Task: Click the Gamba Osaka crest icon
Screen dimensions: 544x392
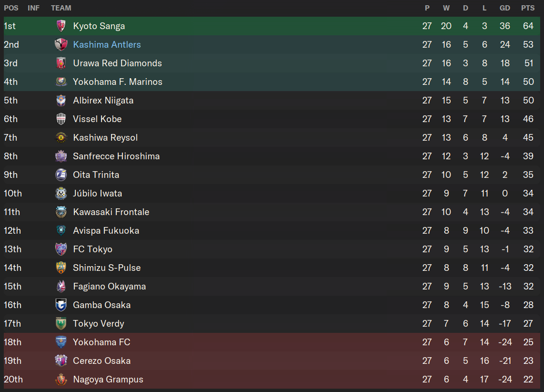Action: click(x=61, y=305)
